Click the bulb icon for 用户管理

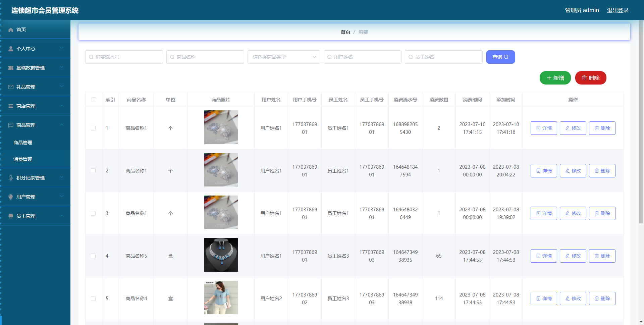[11, 197]
